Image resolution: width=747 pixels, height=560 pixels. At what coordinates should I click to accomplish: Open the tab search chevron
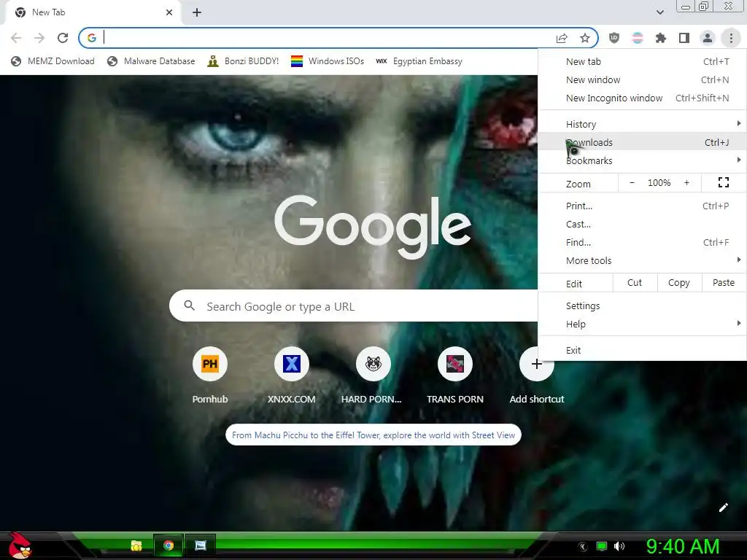(x=659, y=12)
